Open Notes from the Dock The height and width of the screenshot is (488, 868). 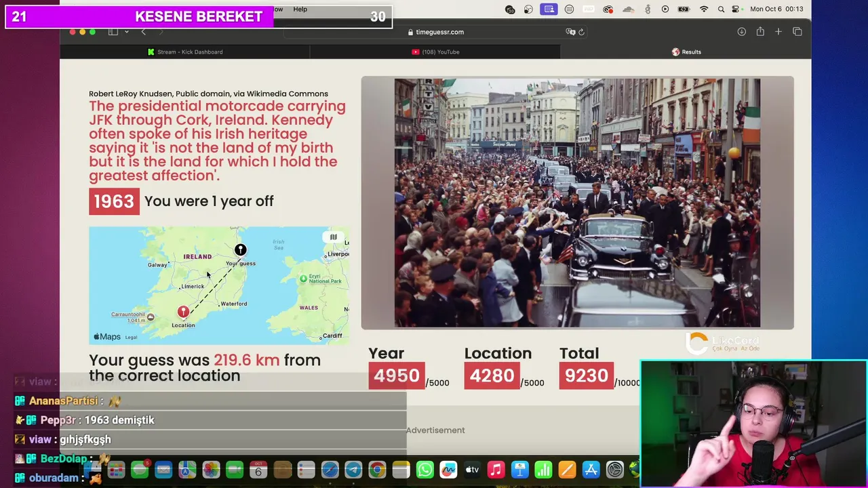401,470
